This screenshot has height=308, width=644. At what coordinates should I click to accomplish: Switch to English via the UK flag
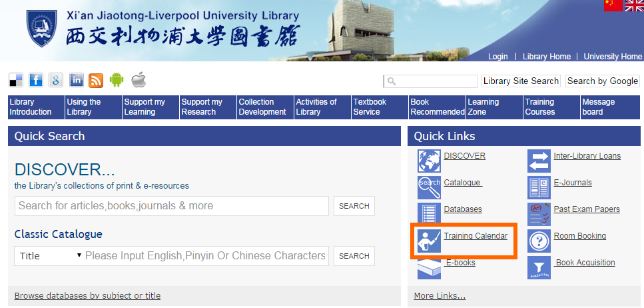coord(634,5)
